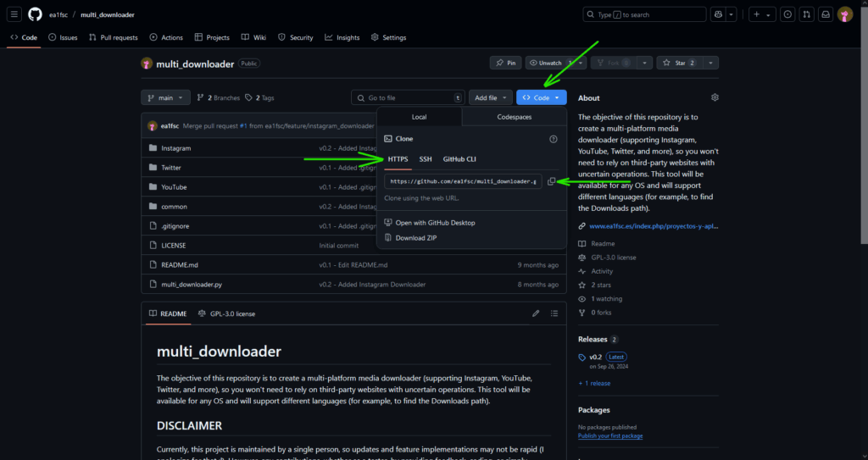Open the README.md file
The image size is (868, 460).
(180, 264)
